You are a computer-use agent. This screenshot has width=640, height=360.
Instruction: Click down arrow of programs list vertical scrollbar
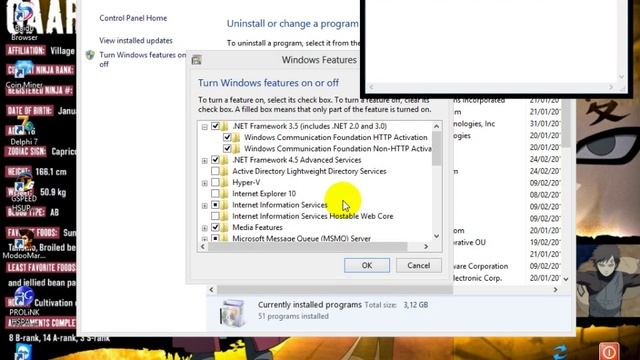point(566,279)
